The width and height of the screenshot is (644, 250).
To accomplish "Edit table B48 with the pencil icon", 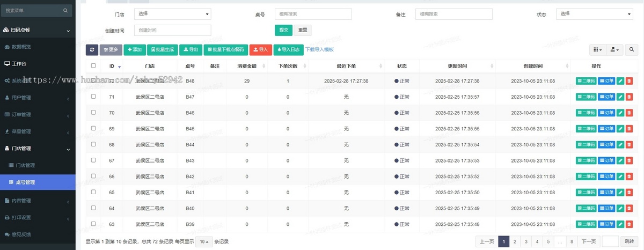I will point(621,81).
